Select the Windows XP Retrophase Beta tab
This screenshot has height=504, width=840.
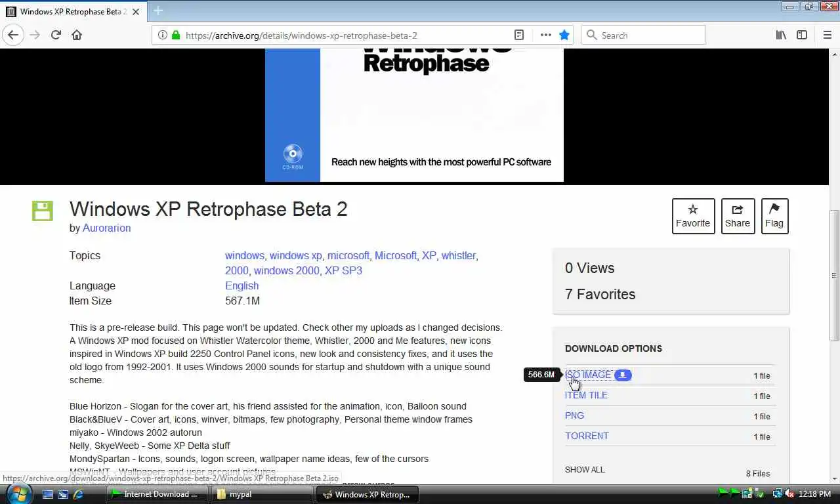pyautogui.click(x=72, y=11)
